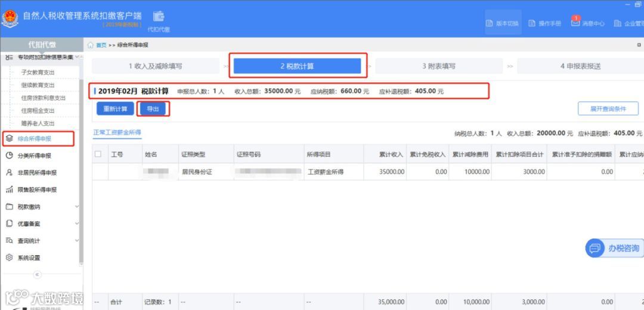Click the home icon in breadcrumb
The height and width of the screenshot is (310, 644).
pyautogui.click(x=91, y=45)
